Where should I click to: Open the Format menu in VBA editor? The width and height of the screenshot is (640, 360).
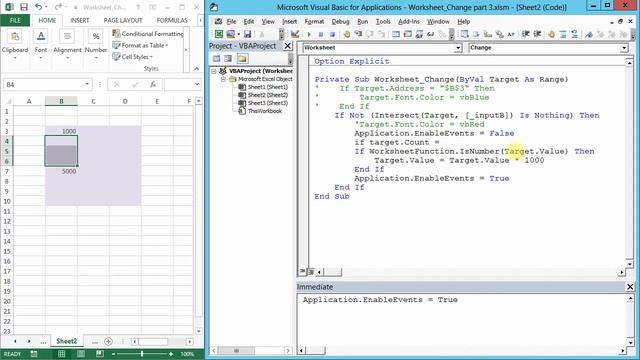coord(314,22)
